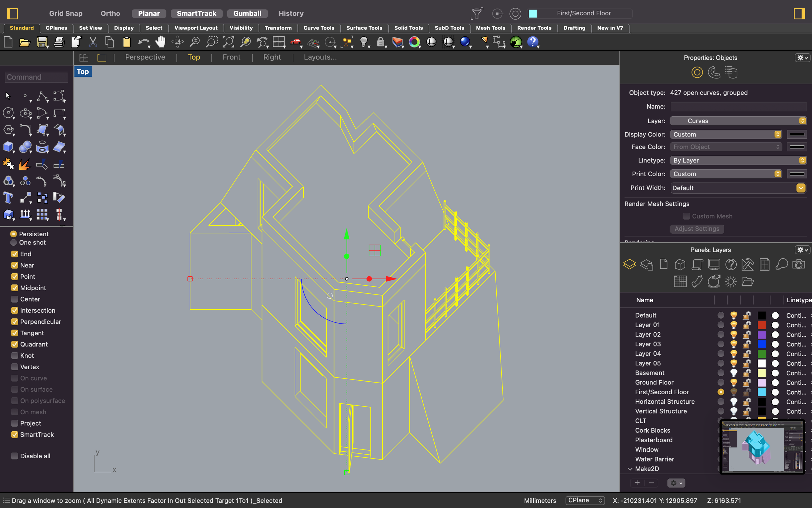
Task: Toggle the Ortho button
Action: 110,14
